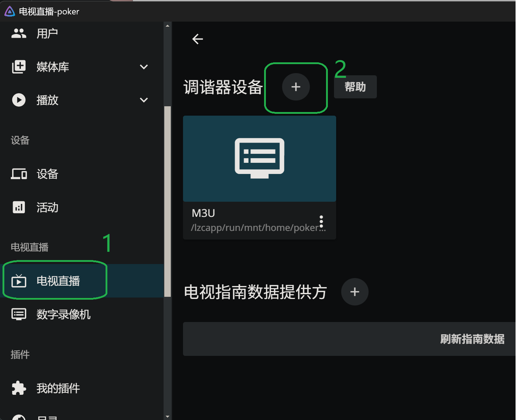Add a tuner device with plus button

[x=296, y=87]
